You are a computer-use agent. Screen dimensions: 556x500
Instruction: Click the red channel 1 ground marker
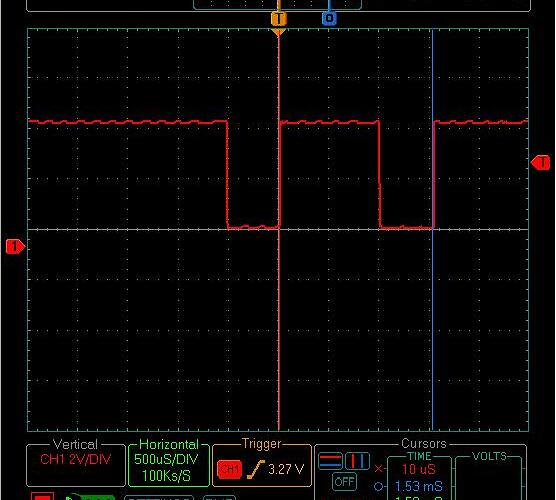coord(15,246)
